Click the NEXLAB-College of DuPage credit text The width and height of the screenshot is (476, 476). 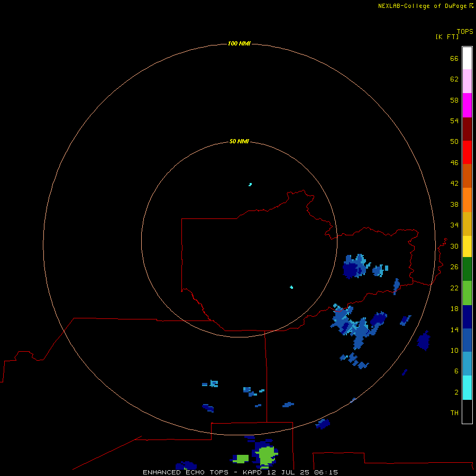(422, 6)
